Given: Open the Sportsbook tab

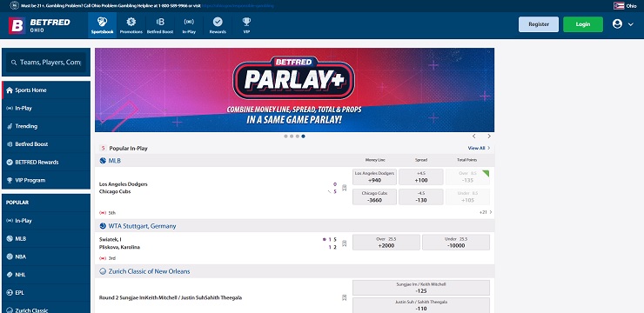Looking at the screenshot, I should point(103,25).
